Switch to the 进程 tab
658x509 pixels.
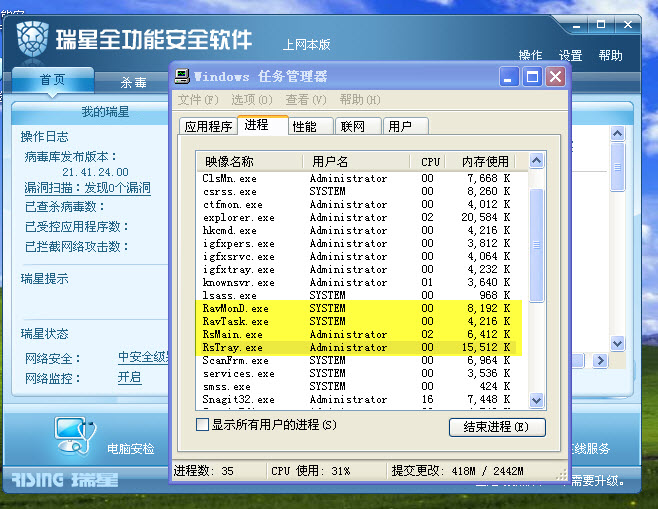point(263,125)
